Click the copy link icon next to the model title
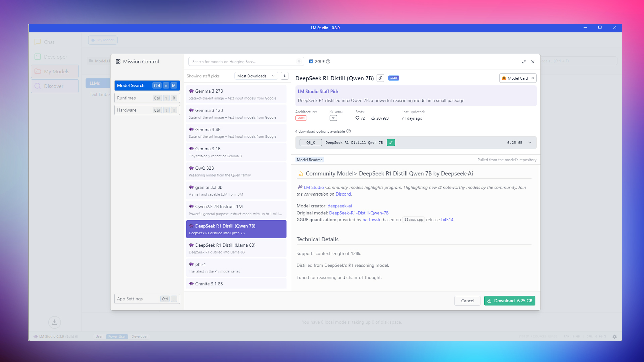The image size is (644, 362). click(x=380, y=78)
